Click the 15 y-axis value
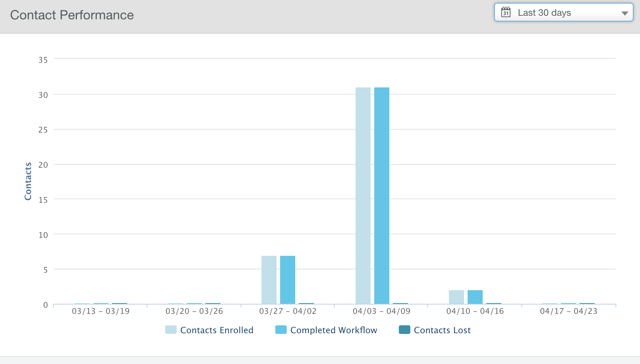The height and width of the screenshot is (364, 640). tap(43, 200)
